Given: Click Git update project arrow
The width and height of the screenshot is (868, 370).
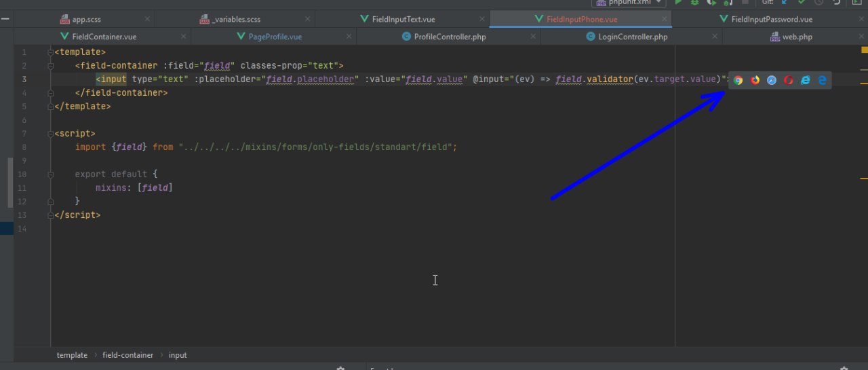Looking at the screenshot, I should [785, 3].
